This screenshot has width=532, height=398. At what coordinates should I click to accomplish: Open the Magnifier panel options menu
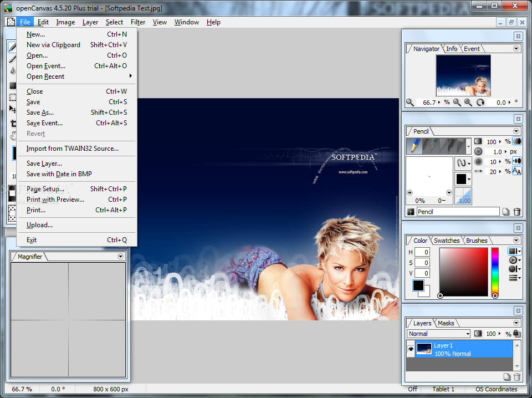pyautogui.click(x=120, y=257)
